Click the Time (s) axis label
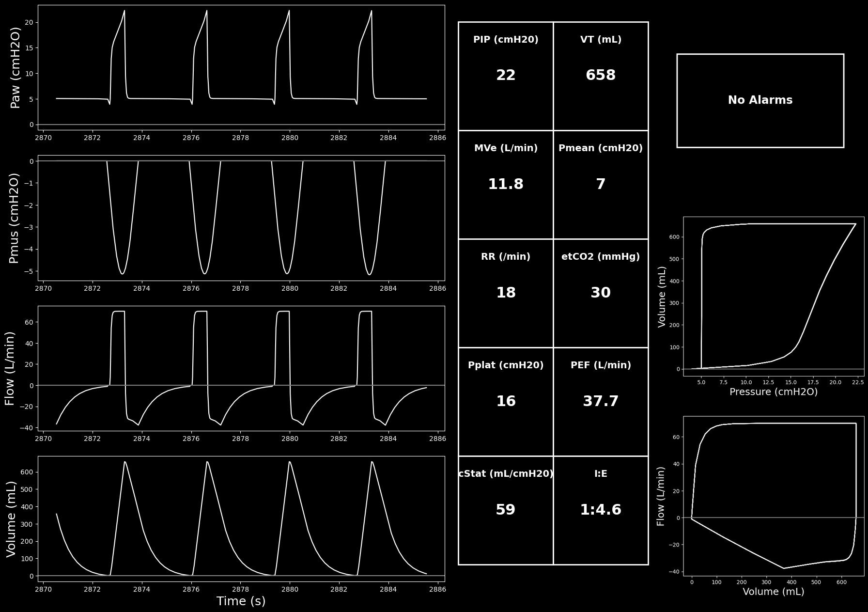This screenshot has width=868, height=612. point(241,601)
